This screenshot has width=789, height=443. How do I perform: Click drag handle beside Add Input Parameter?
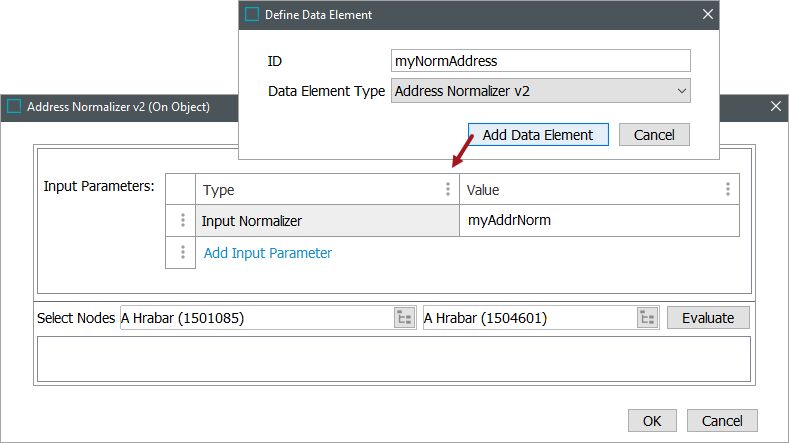point(182,253)
